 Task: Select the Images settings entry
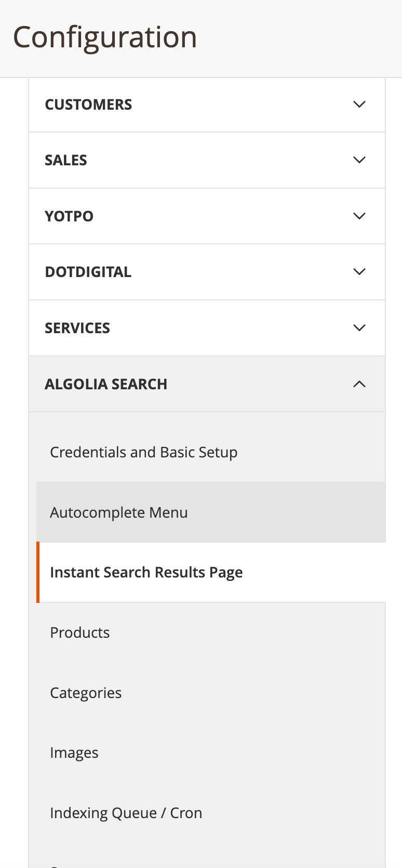(74, 753)
